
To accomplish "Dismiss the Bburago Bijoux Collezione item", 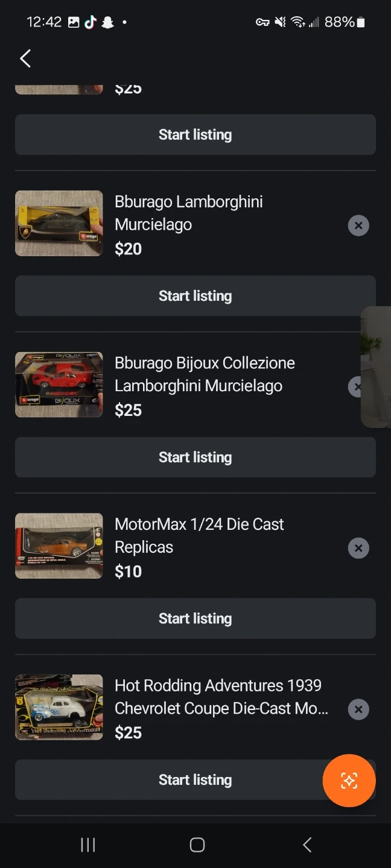I will [355, 387].
